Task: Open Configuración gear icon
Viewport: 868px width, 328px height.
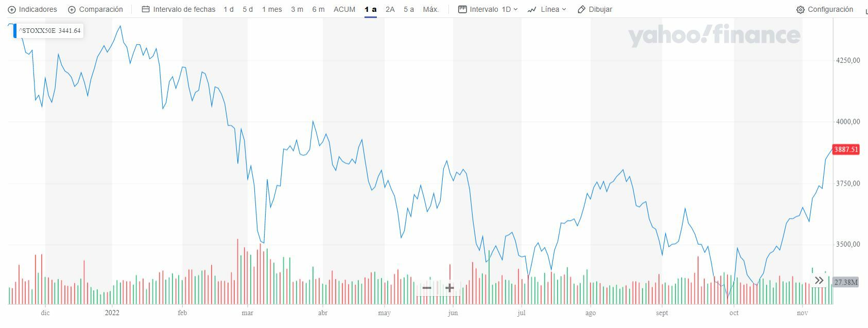Action: (800, 10)
